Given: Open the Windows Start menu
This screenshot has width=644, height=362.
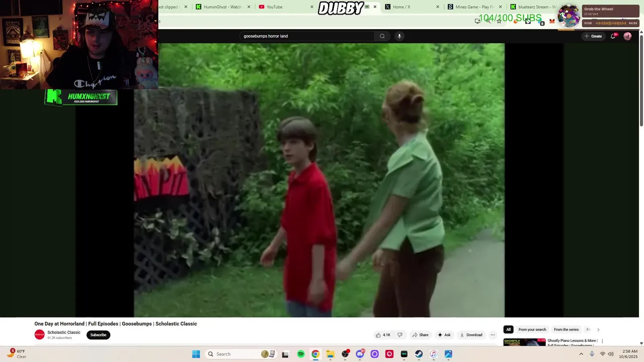Looking at the screenshot, I should tap(196, 354).
